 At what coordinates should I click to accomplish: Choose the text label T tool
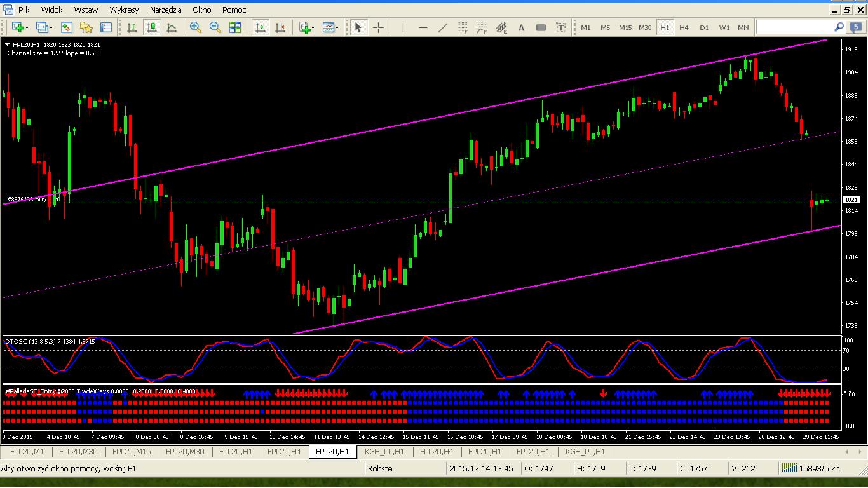(x=560, y=27)
